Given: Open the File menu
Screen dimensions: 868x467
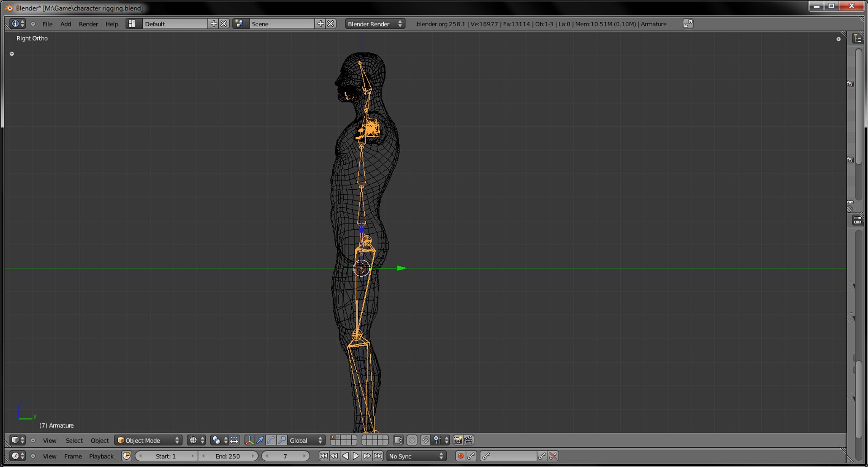Looking at the screenshot, I should coord(47,24).
